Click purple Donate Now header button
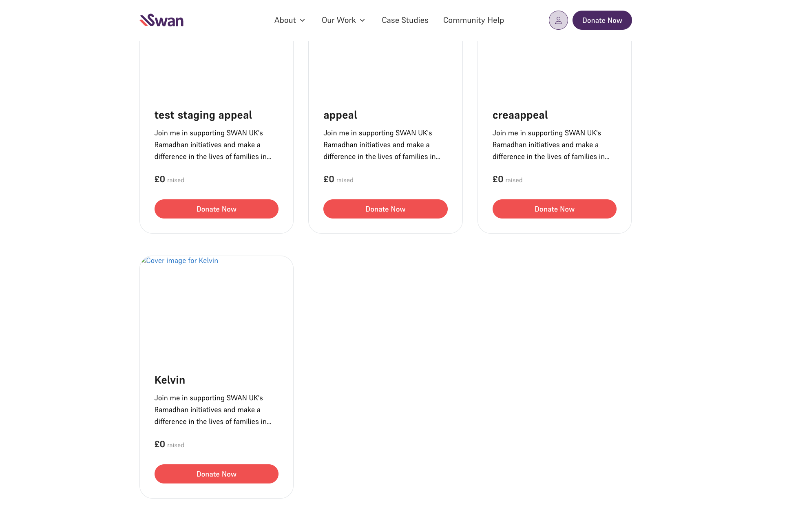 coord(602,20)
